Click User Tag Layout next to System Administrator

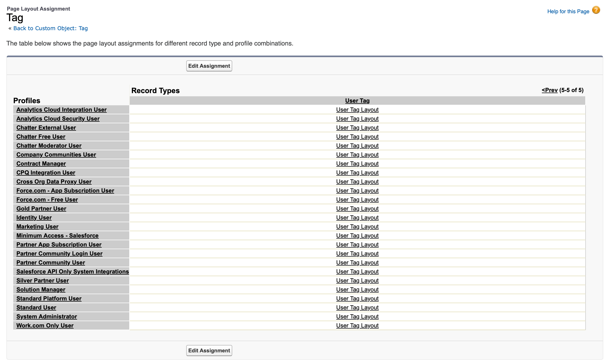coord(357,316)
